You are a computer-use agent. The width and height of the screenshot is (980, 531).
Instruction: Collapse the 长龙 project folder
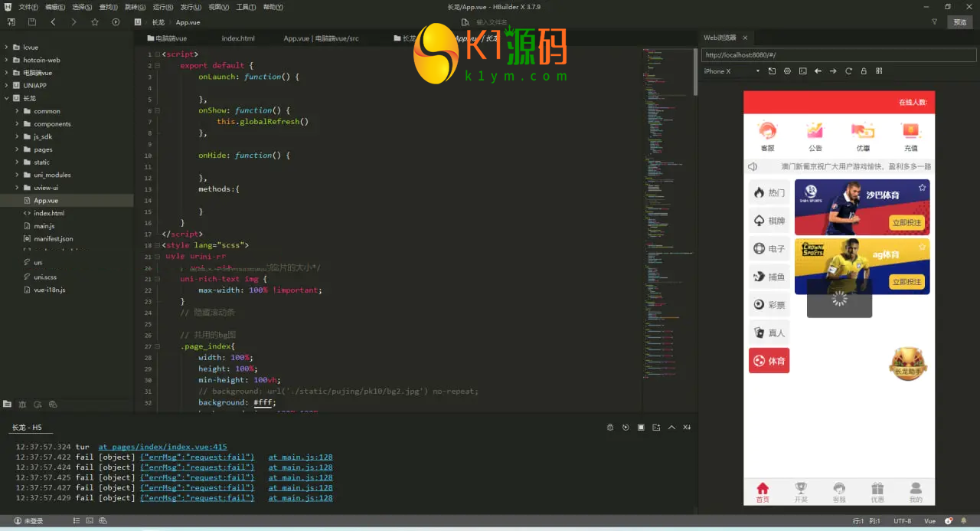pyautogui.click(x=6, y=98)
